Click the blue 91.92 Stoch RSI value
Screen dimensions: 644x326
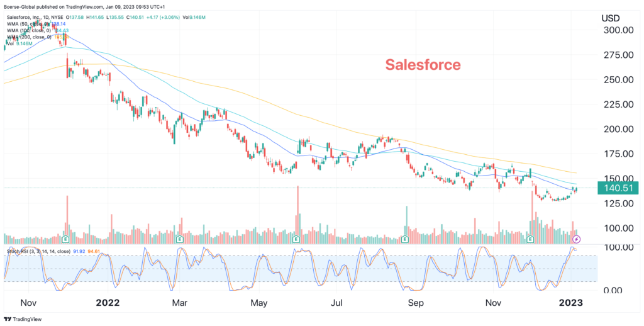[x=79, y=250]
